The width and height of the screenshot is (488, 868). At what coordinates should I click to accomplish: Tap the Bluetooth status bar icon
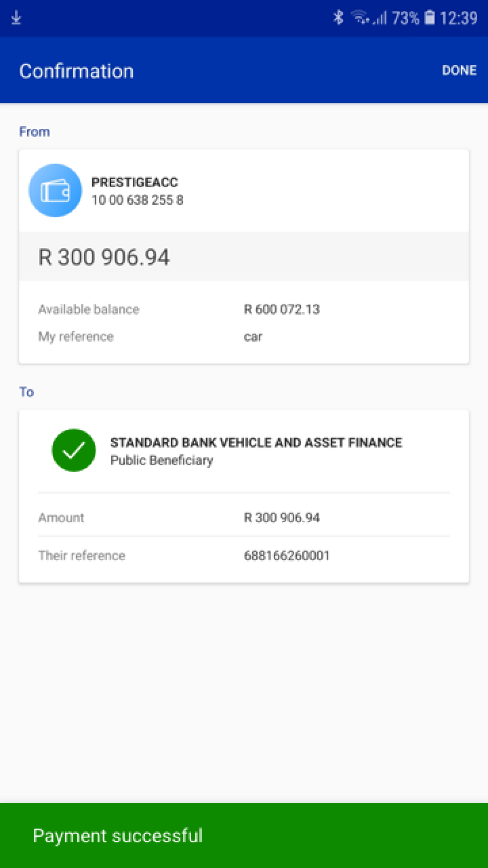tap(338, 18)
